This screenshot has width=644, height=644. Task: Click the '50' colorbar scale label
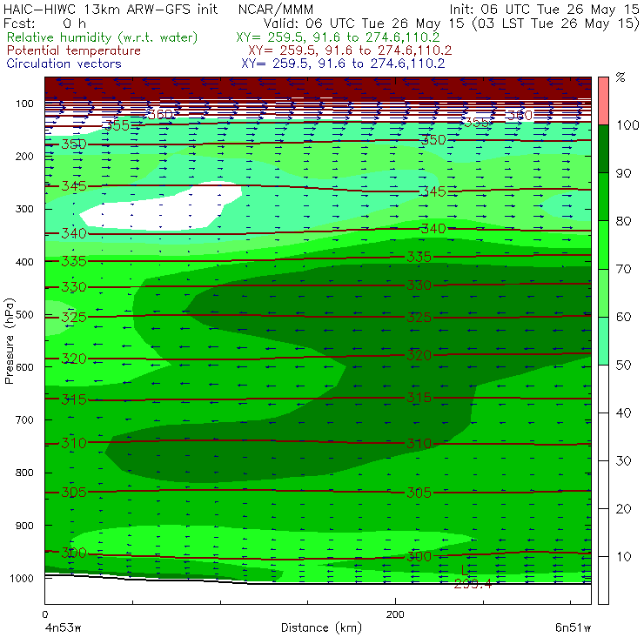point(623,365)
